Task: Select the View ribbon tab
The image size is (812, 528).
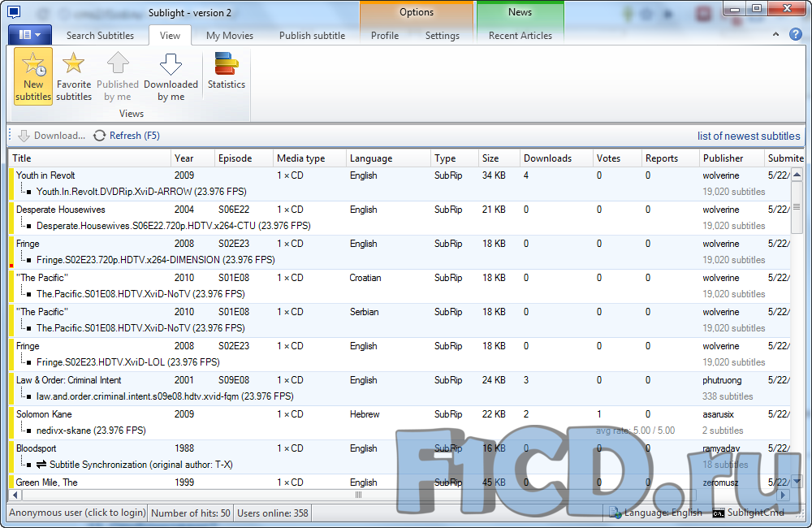Action: (170, 36)
